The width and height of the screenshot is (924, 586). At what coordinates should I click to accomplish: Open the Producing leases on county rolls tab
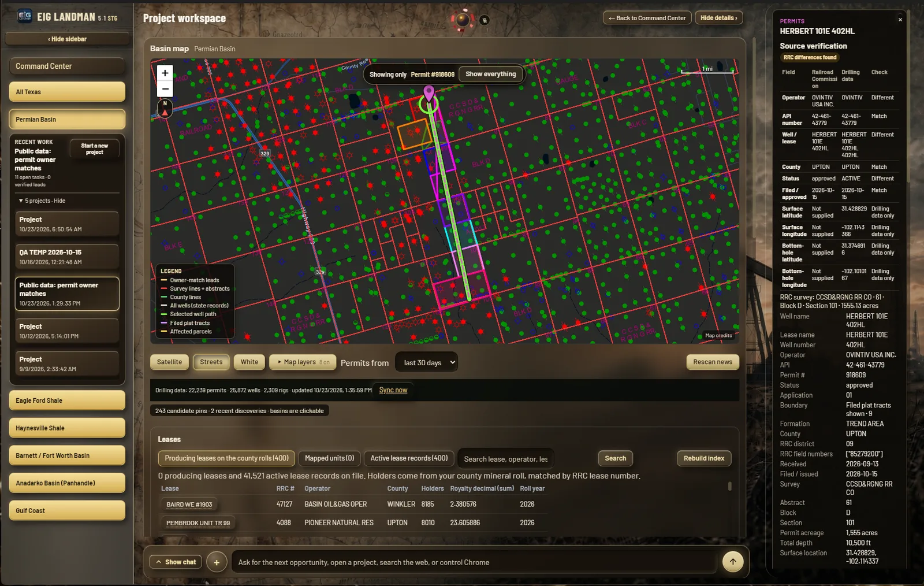[x=226, y=458]
